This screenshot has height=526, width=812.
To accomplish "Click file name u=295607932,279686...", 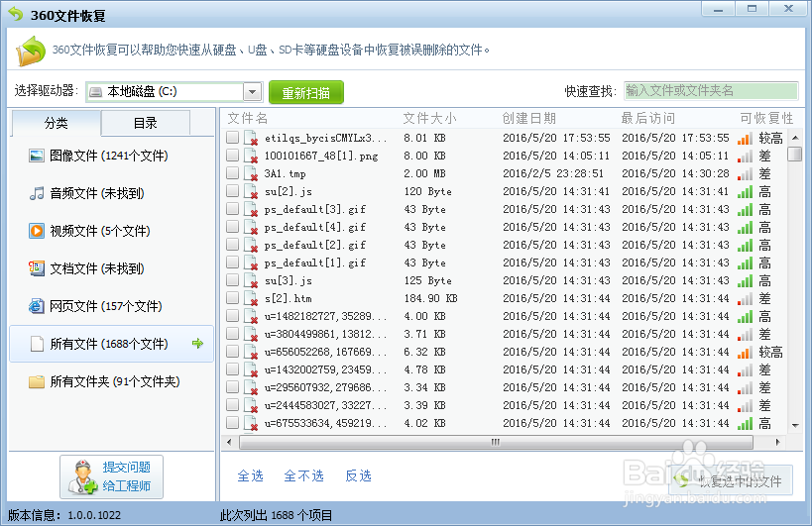I will (326, 388).
